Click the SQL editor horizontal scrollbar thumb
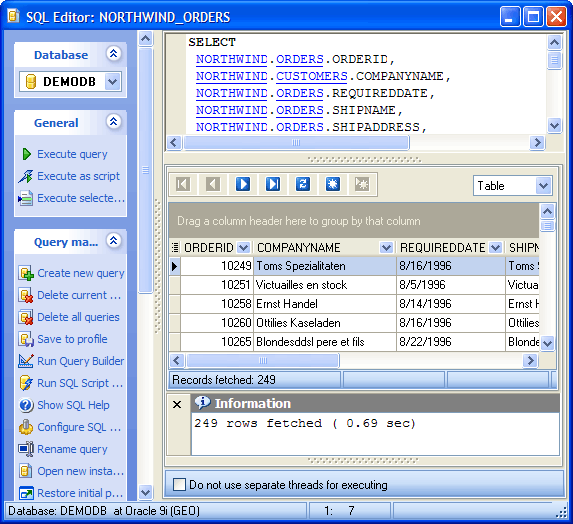Viewport: 573px width, 524px height. (x=296, y=143)
